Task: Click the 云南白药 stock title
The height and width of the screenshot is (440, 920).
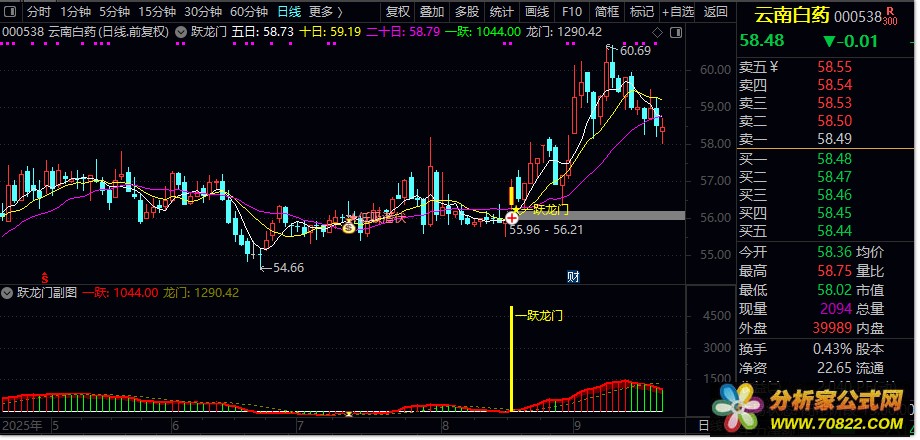Action: click(792, 16)
